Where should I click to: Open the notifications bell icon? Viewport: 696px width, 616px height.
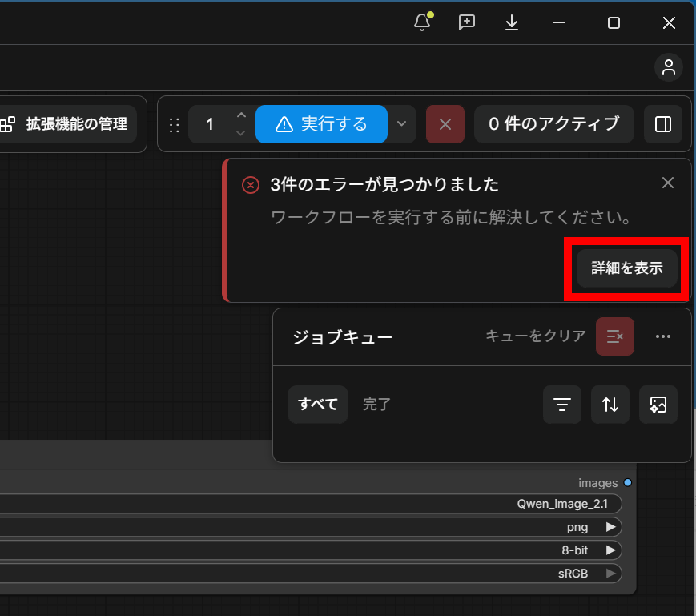coord(423,22)
